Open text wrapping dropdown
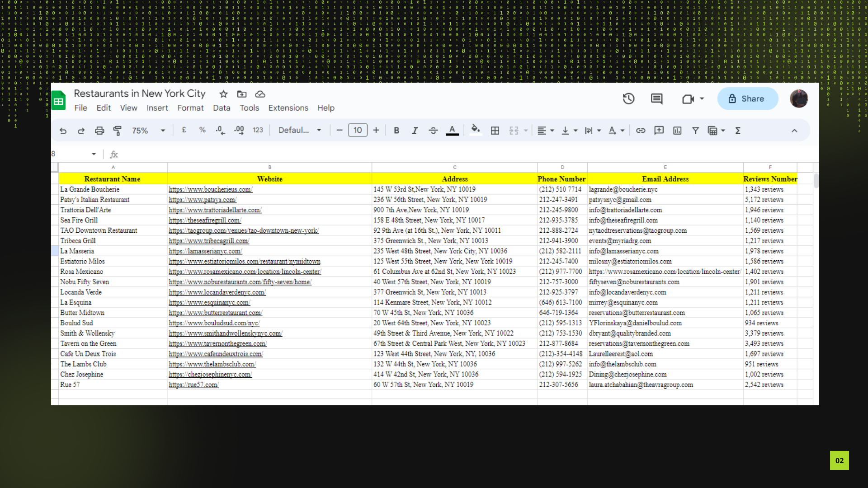Image resolution: width=868 pixels, height=488 pixels. [x=593, y=131]
